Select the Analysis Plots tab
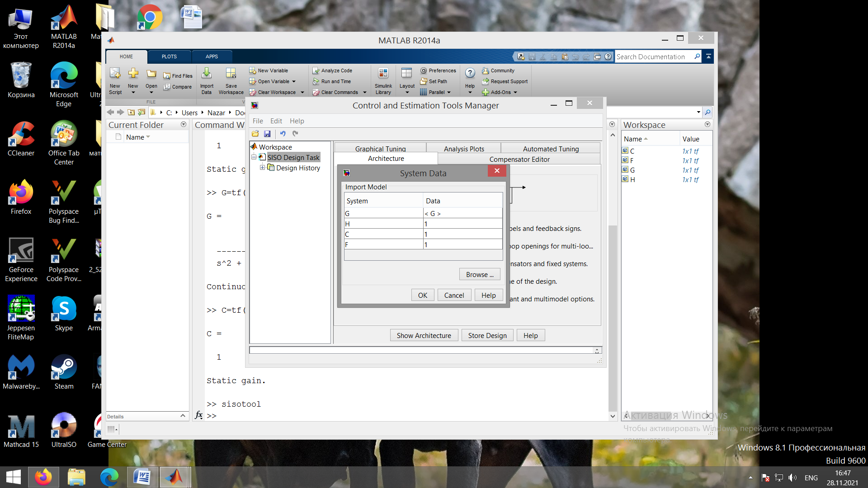This screenshot has height=488, width=868. pos(464,148)
